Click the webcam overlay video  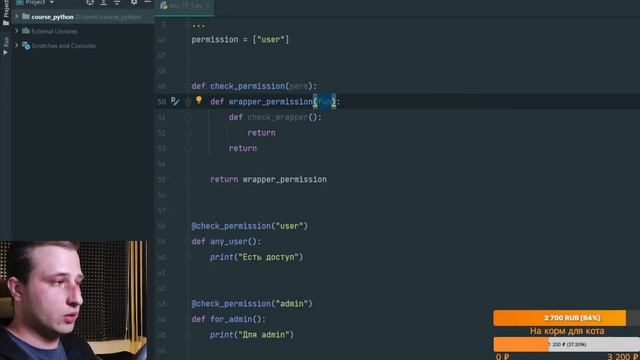[74, 300]
